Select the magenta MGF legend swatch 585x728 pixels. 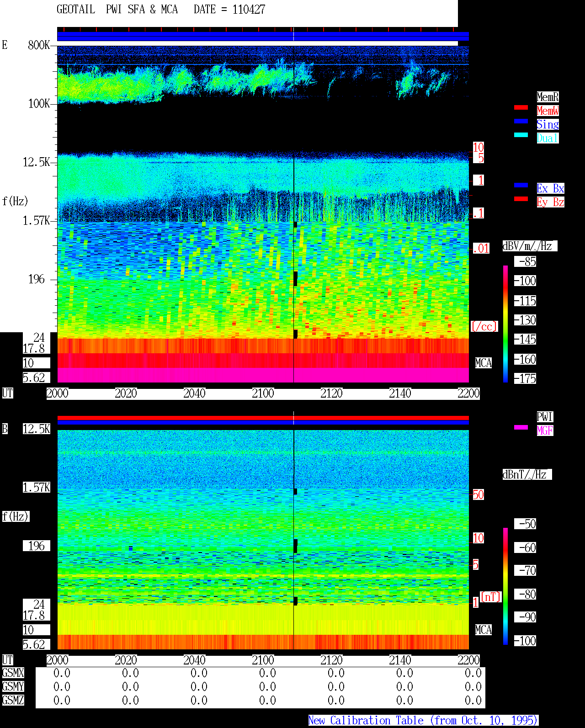pyautogui.click(x=521, y=427)
